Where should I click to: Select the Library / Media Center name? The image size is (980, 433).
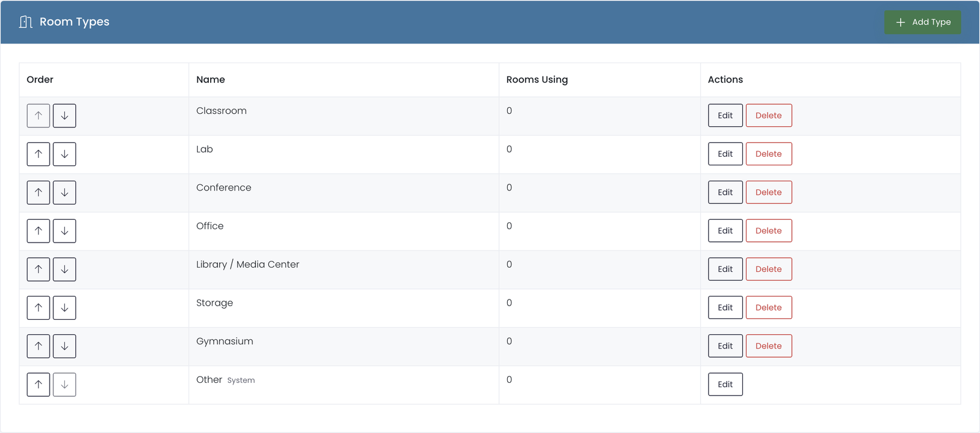click(x=247, y=265)
